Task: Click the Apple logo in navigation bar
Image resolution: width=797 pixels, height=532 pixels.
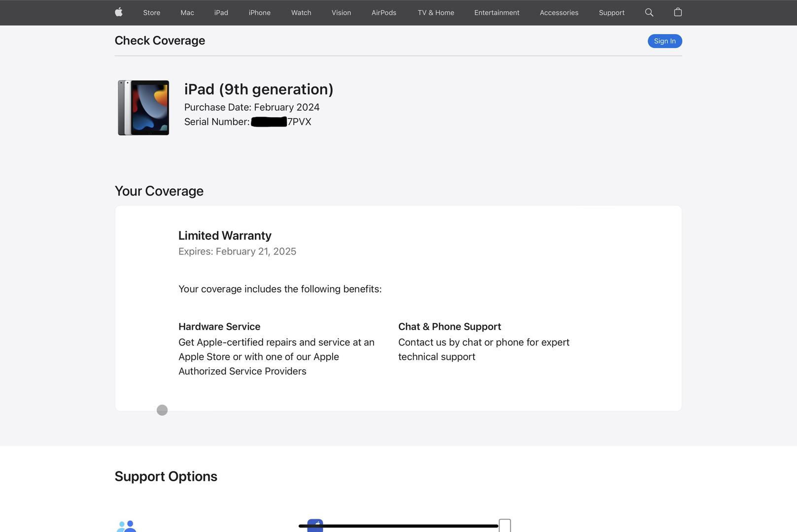Action: point(119,12)
